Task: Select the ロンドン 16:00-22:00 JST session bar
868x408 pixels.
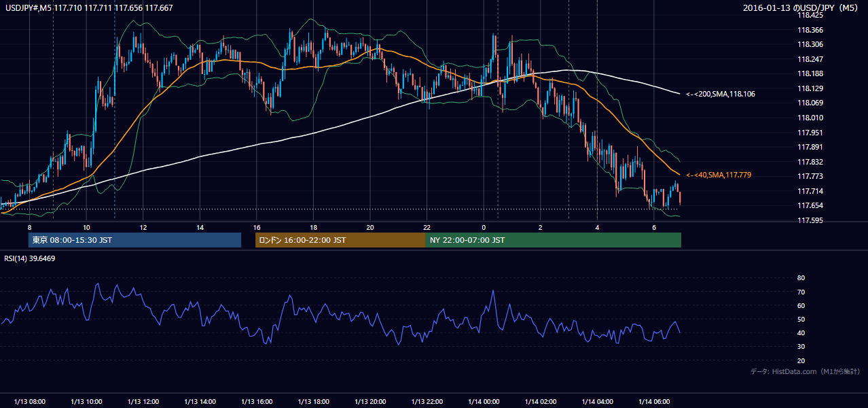Action: coord(340,240)
